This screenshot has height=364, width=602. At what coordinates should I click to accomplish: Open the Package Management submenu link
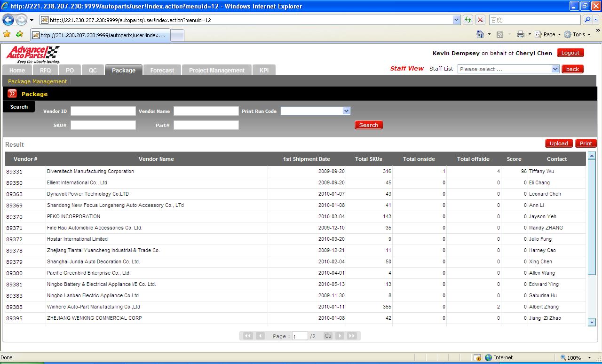(x=37, y=81)
